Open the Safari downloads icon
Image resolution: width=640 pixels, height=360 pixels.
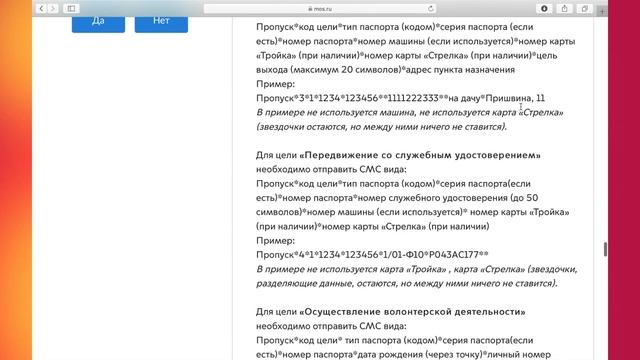tap(544, 9)
